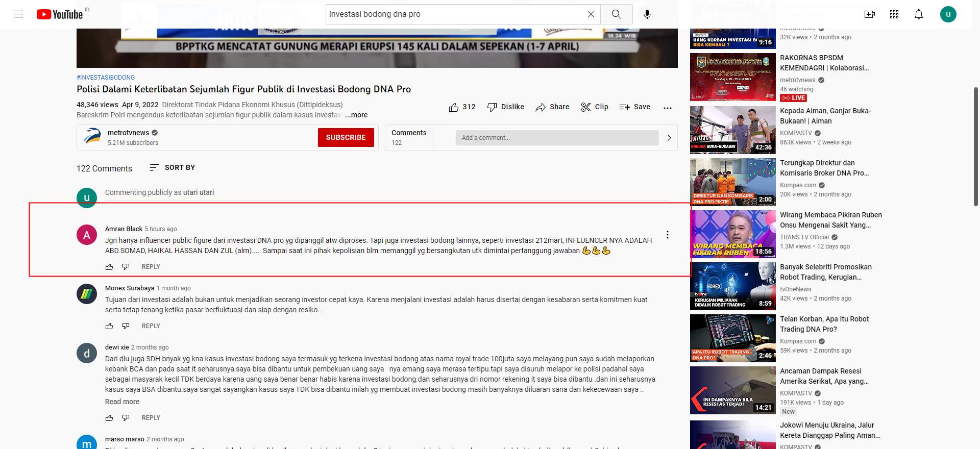Open Monex Surabaya's profile name
This screenshot has height=449, width=980.
[x=130, y=288]
